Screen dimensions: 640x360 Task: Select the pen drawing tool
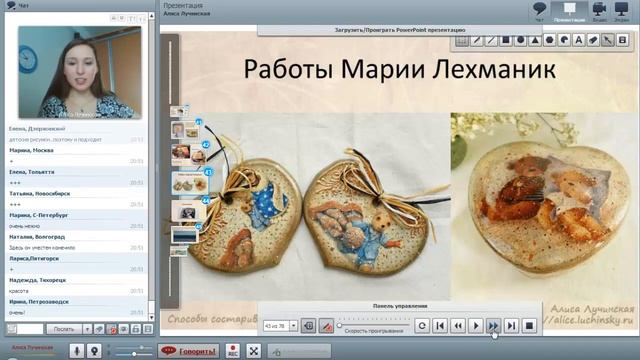[x=477, y=40]
